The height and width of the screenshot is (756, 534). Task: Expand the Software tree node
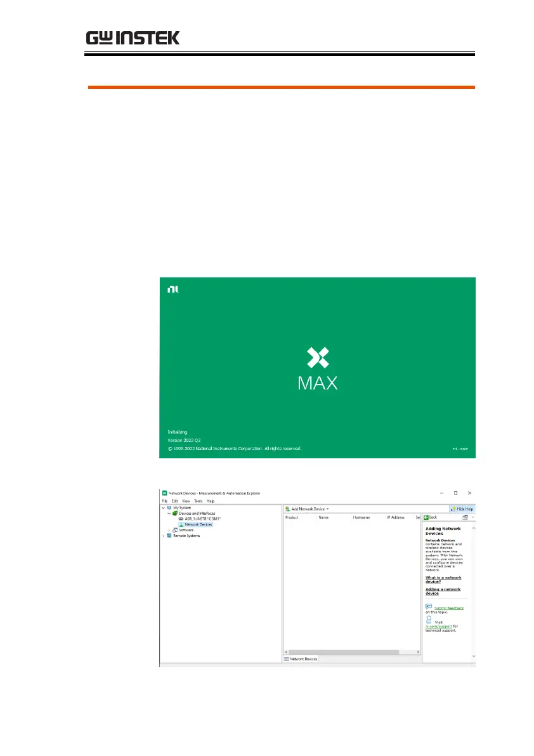point(169,530)
